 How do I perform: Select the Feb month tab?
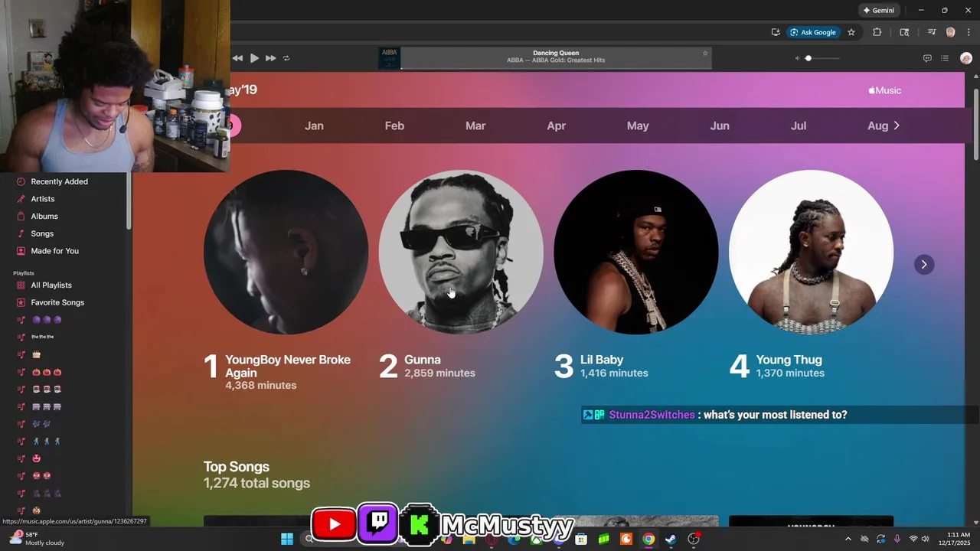pyautogui.click(x=394, y=126)
